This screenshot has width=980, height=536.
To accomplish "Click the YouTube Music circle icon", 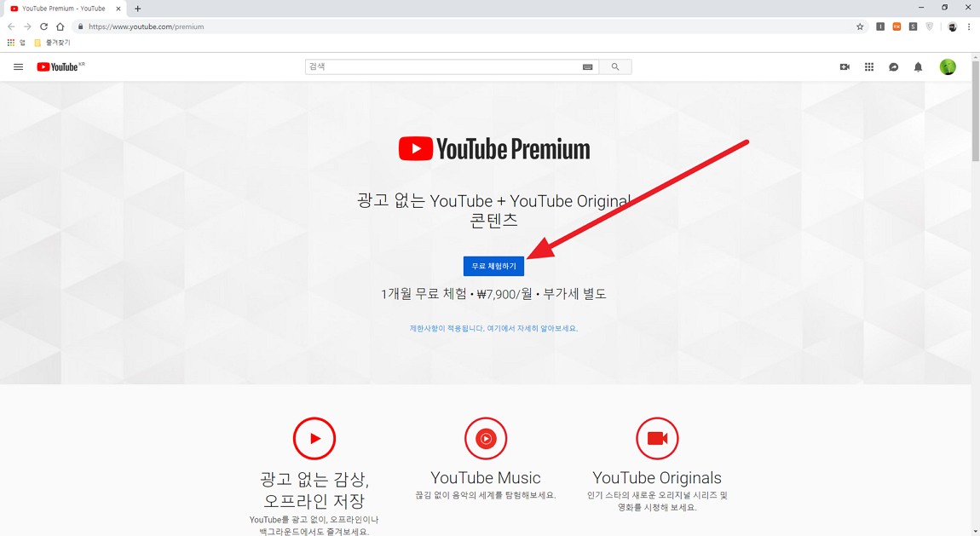I will (x=486, y=439).
